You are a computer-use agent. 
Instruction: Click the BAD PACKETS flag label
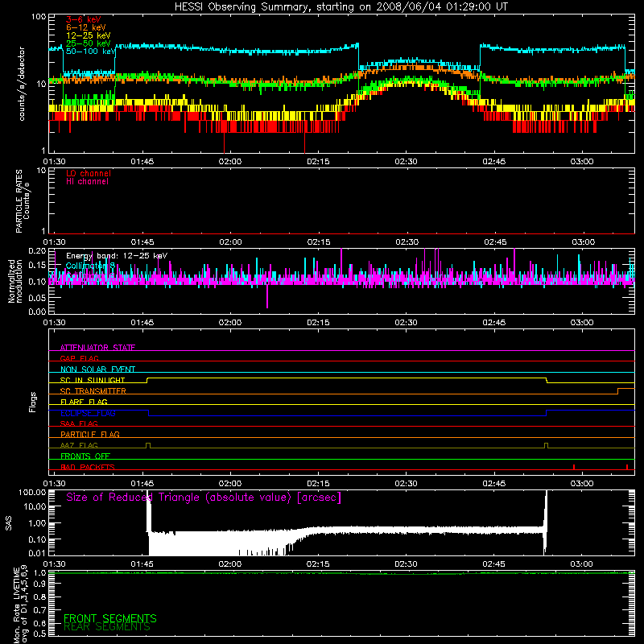coord(88,467)
